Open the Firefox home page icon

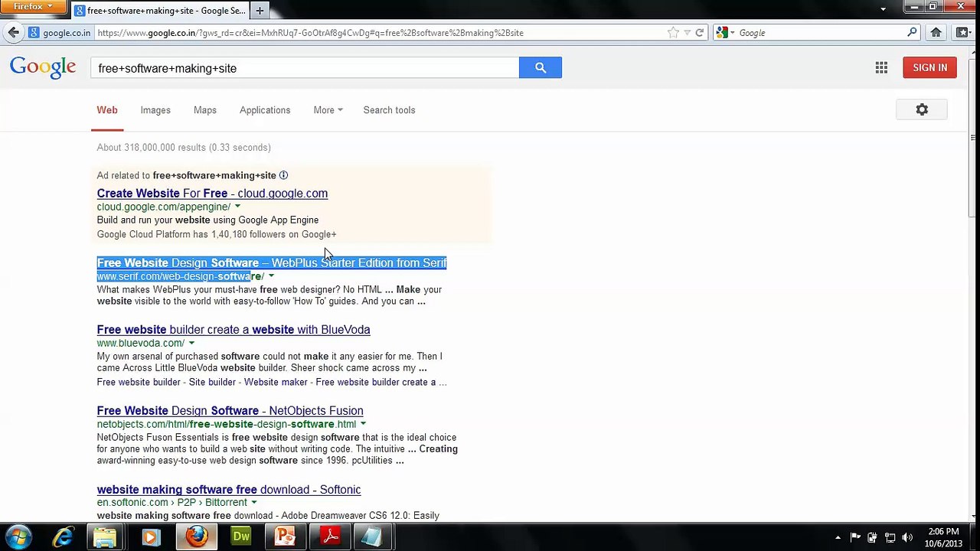coord(936,33)
